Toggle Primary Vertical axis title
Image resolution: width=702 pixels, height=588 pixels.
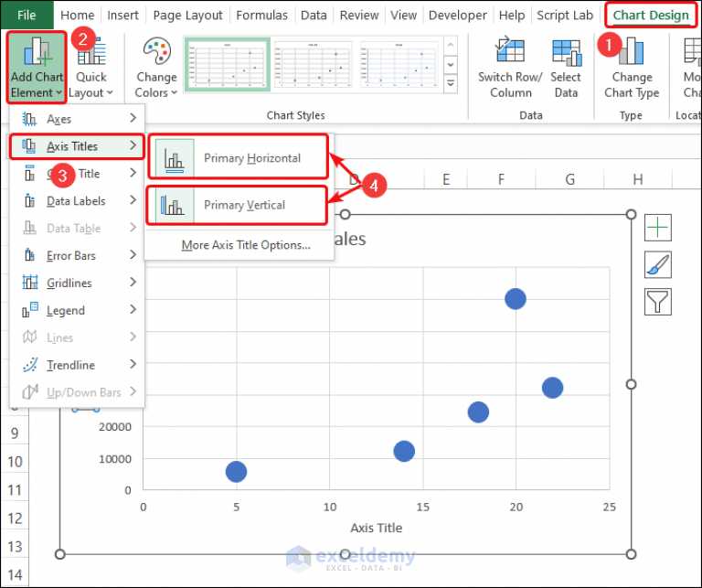pyautogui.click(x=238, y=205)
